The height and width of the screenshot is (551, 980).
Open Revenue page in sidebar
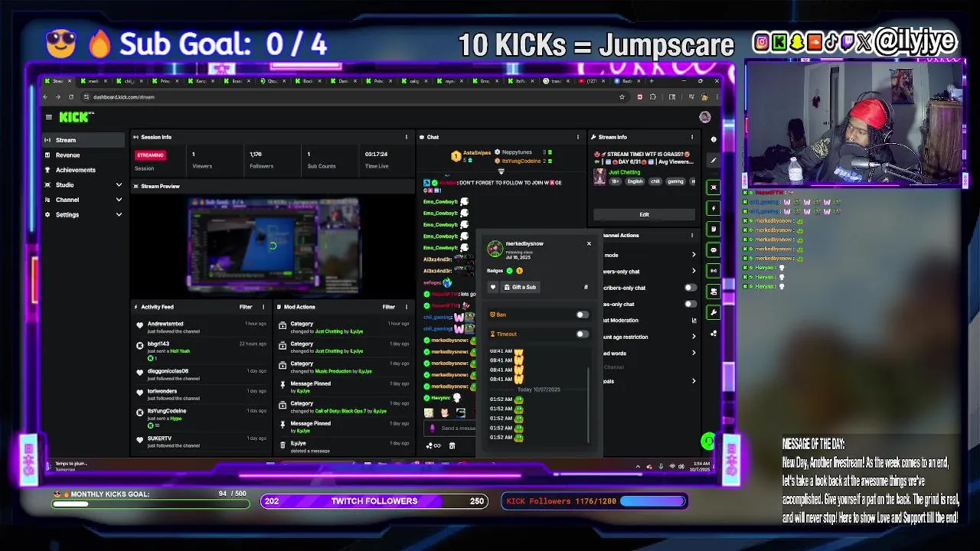83,155
